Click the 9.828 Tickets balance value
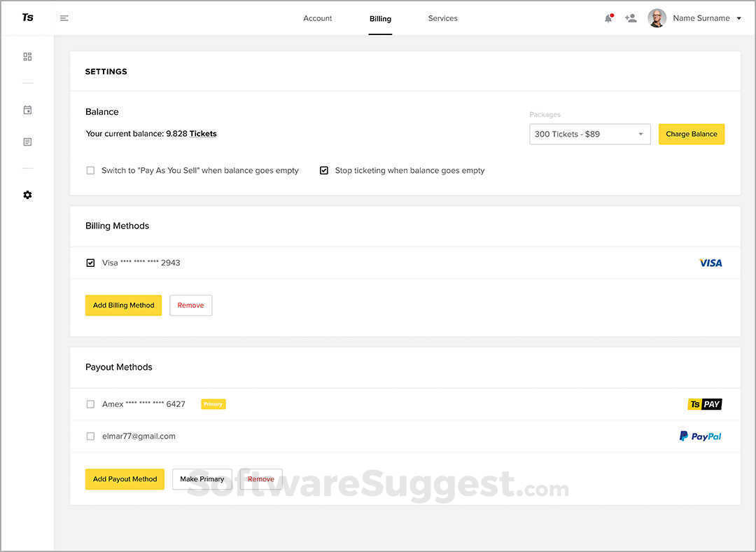 tap(191, 134)
